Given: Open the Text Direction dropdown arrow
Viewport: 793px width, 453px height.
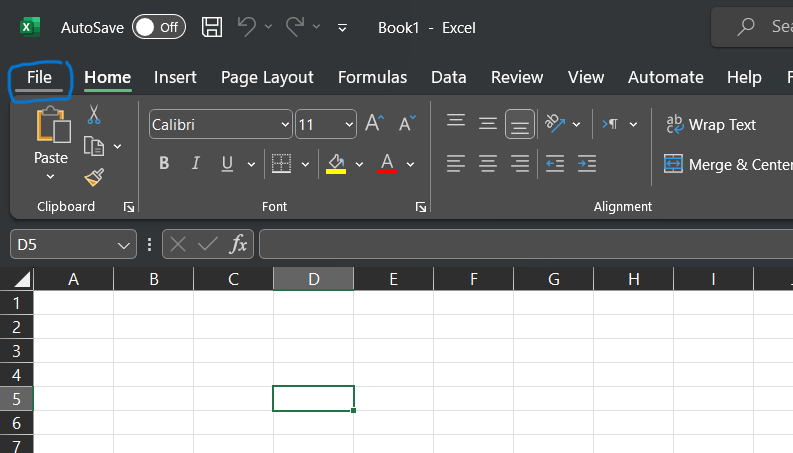Looking at the screenshot, I should point(633,124).
